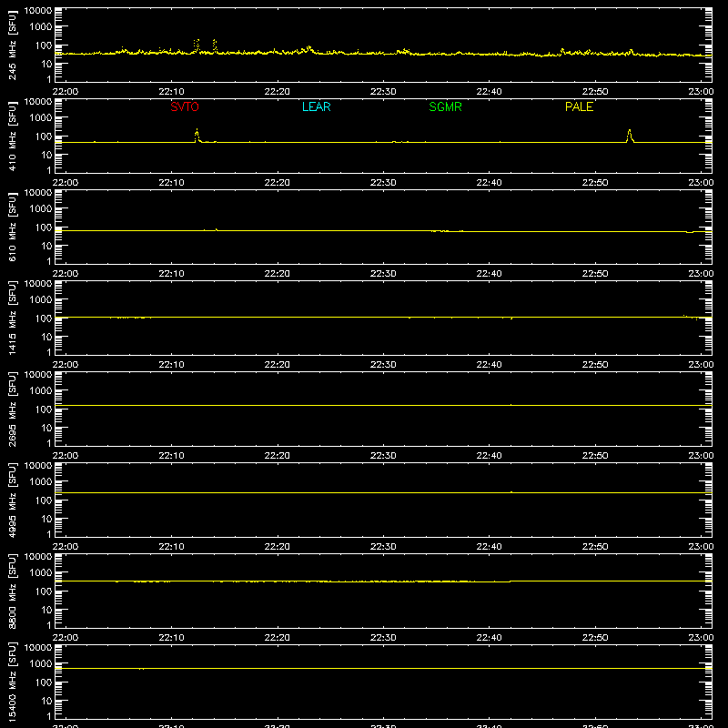728x728 pixels.
Task: Select the 10 tick on 1415 MHz axis
Action: coord(46,337)
